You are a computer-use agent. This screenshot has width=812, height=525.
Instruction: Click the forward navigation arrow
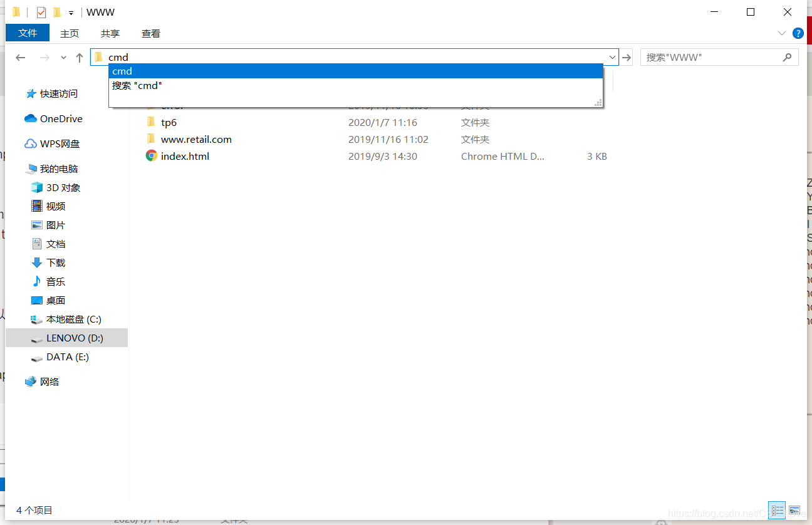click(x=44, y=58)
